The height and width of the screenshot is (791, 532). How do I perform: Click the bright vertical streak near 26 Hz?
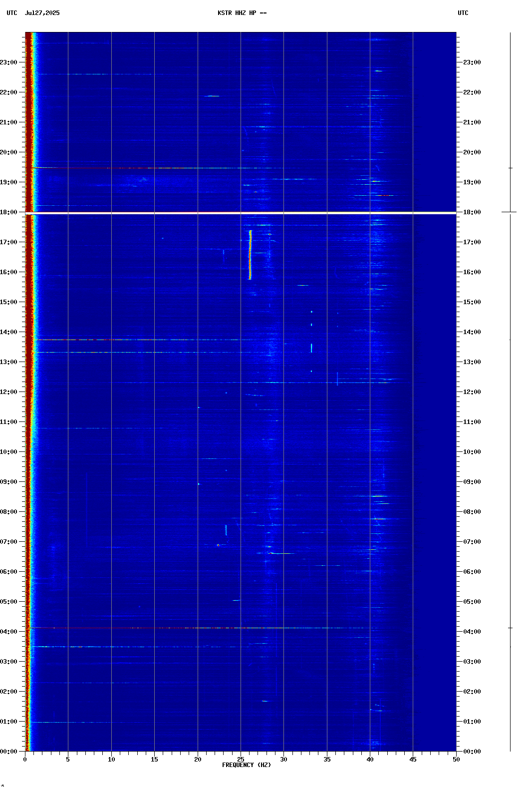tap(250, 255)
